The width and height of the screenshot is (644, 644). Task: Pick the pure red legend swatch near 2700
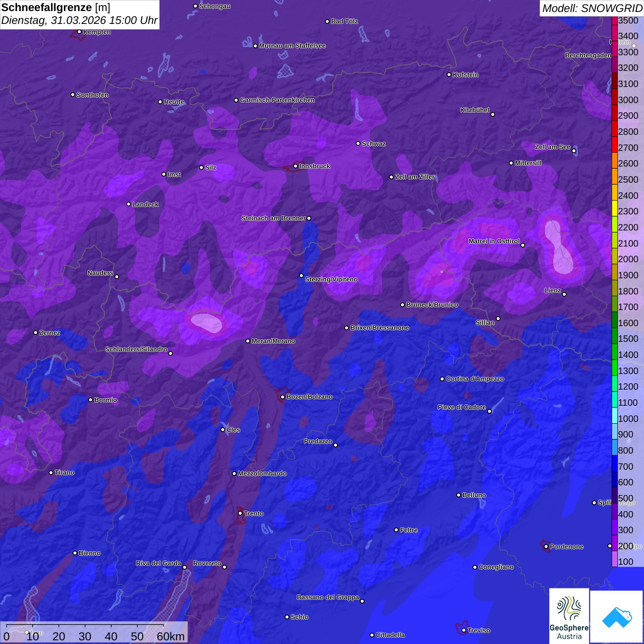click(x=615, y=144)
